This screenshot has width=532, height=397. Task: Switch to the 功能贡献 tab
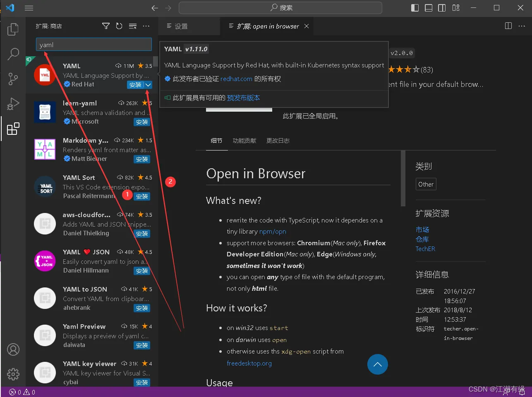point(244,141)
